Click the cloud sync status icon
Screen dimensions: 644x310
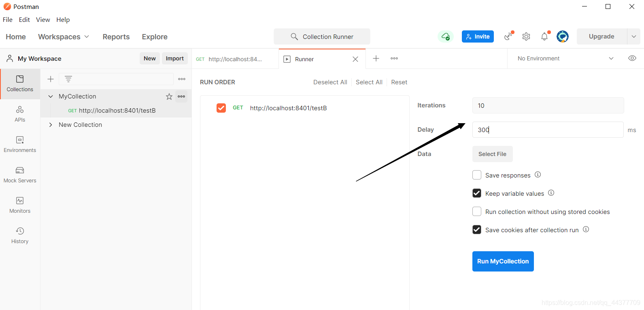(x=446, y=36)
